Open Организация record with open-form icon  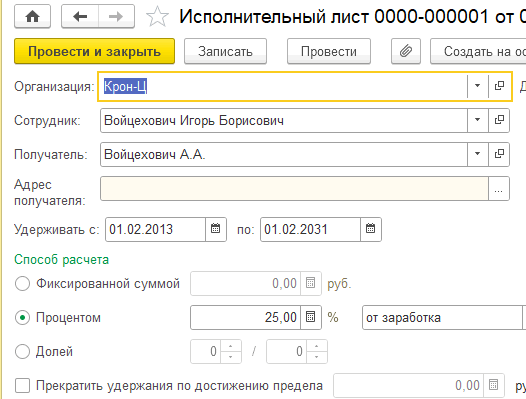click(499, 86)
